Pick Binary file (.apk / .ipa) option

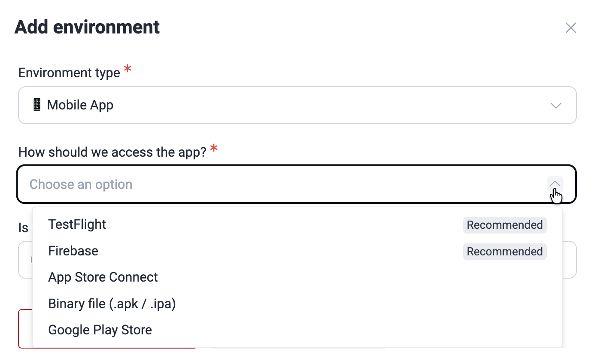pyautogui.click(x=112, y=303)
